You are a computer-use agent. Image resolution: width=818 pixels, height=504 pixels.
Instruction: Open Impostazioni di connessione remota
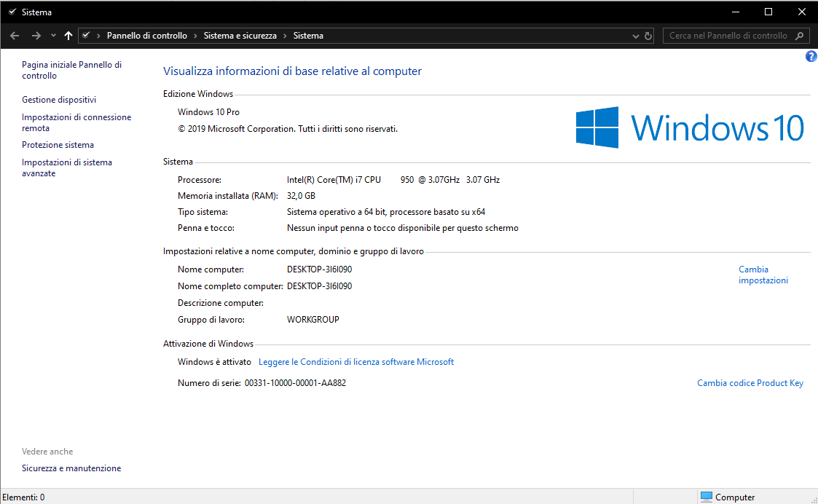(76, 122)
